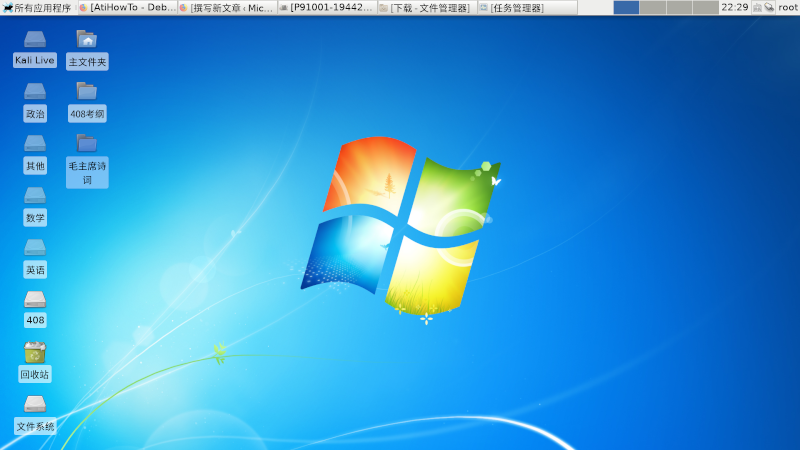Select the 其他 drive icon
This screenshot has width=800, height=450.
[x=35, y=143]
